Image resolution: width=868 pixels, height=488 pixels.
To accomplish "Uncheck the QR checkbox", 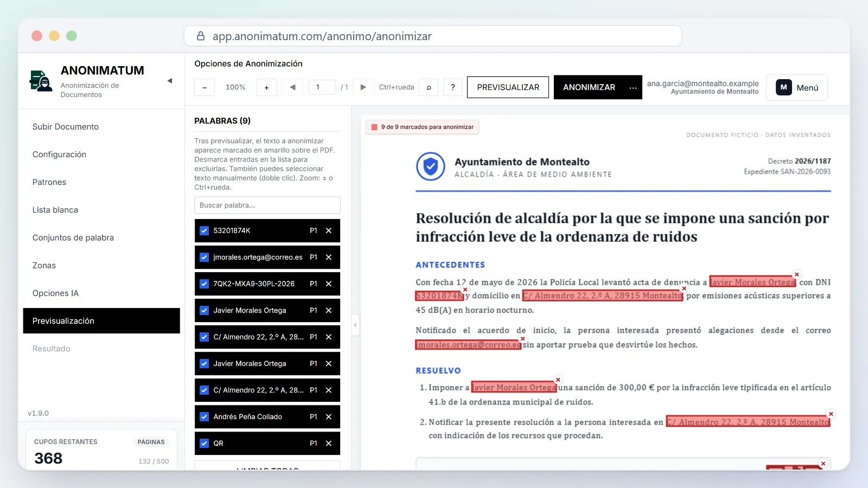I will (204, 443).
